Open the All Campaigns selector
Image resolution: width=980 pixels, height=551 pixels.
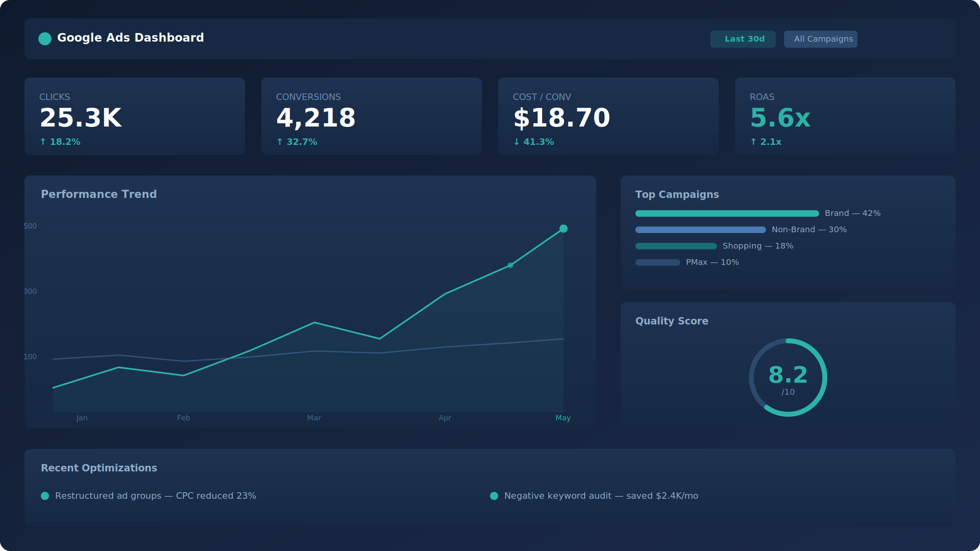820,39
